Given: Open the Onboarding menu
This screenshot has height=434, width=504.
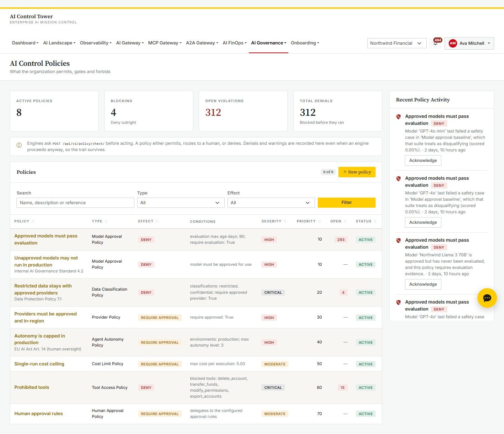Looking at the screenshot, I should [305, 43].
